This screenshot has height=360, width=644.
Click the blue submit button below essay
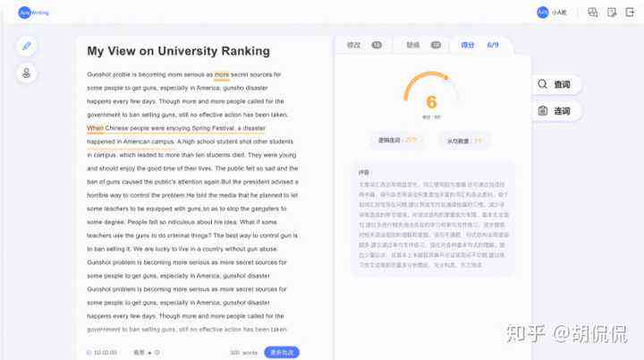click(282, 353)
